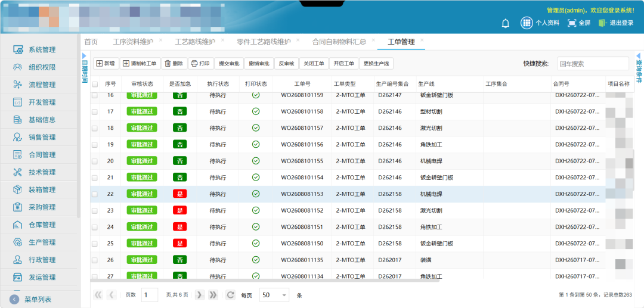Expand the 查询条件 right panel
Viewport: 644px width, 308px height.
click(x=639, y=67)
